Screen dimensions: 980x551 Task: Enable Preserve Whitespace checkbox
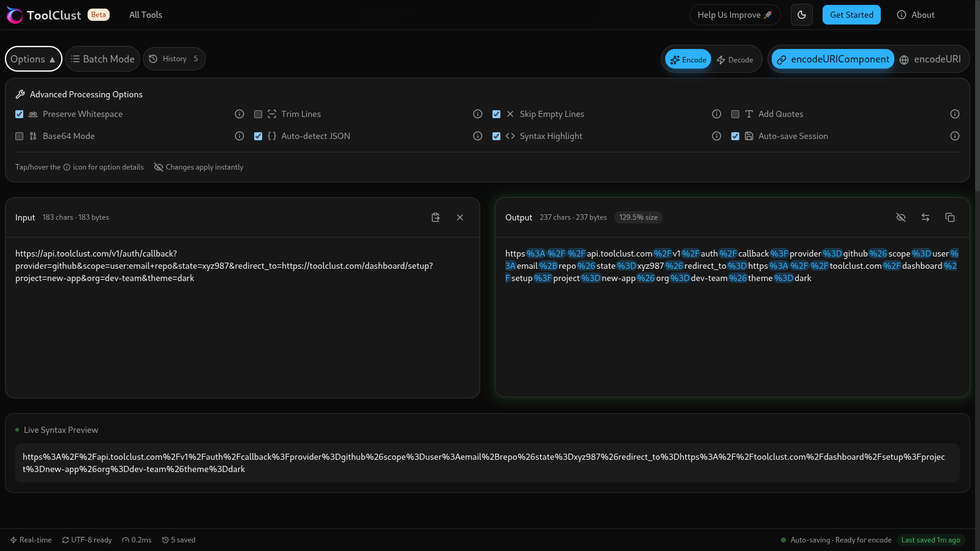click(x=20, y=114)
